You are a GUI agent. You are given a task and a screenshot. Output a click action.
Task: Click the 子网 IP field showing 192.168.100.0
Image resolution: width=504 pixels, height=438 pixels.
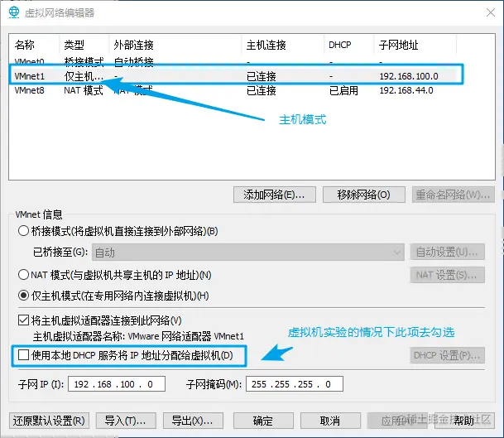(x=117, y=384)
